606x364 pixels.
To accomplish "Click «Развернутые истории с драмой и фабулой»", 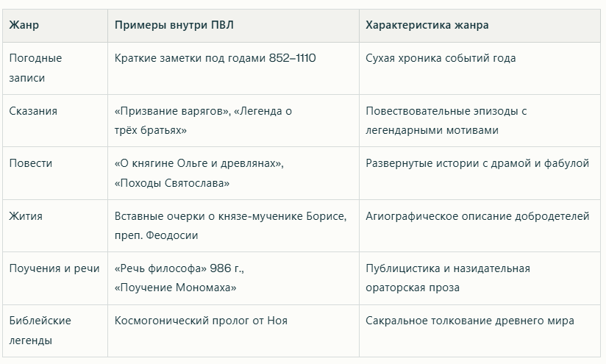I will click(x=477, y=163).
